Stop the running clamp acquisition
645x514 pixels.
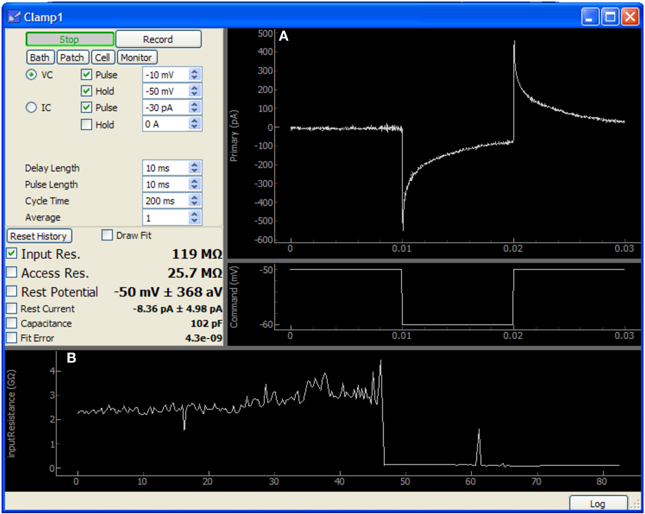[70, 39]
